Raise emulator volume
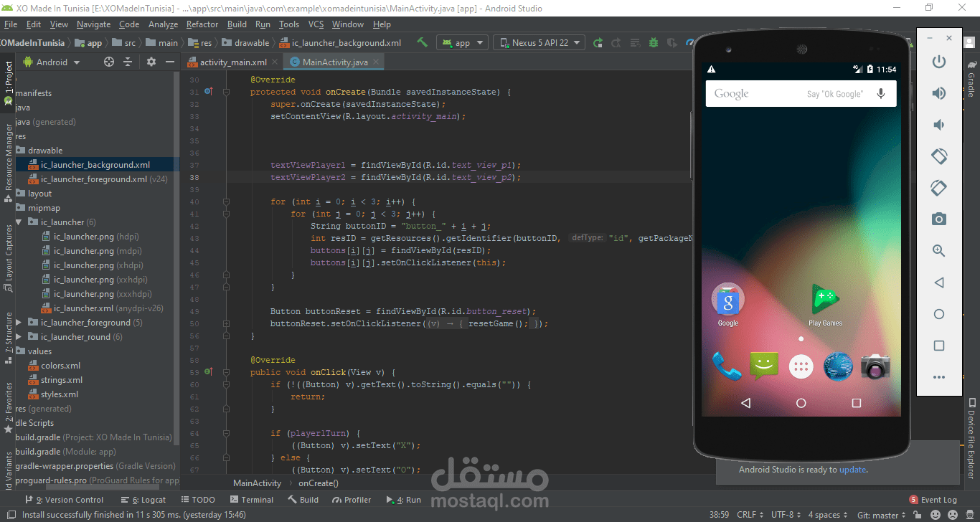 coord(938,93)
